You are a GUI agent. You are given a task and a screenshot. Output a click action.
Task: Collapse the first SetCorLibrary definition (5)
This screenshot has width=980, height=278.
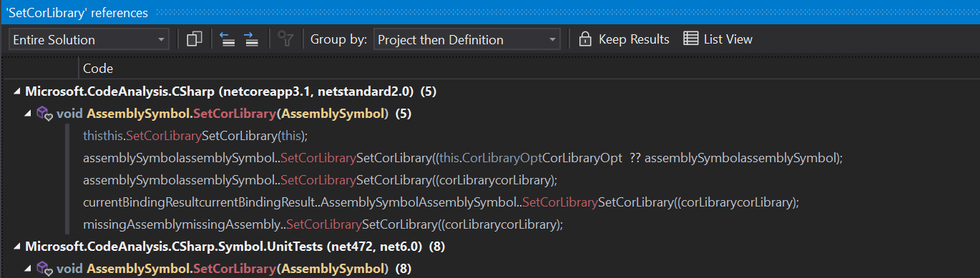coord(28,114)
